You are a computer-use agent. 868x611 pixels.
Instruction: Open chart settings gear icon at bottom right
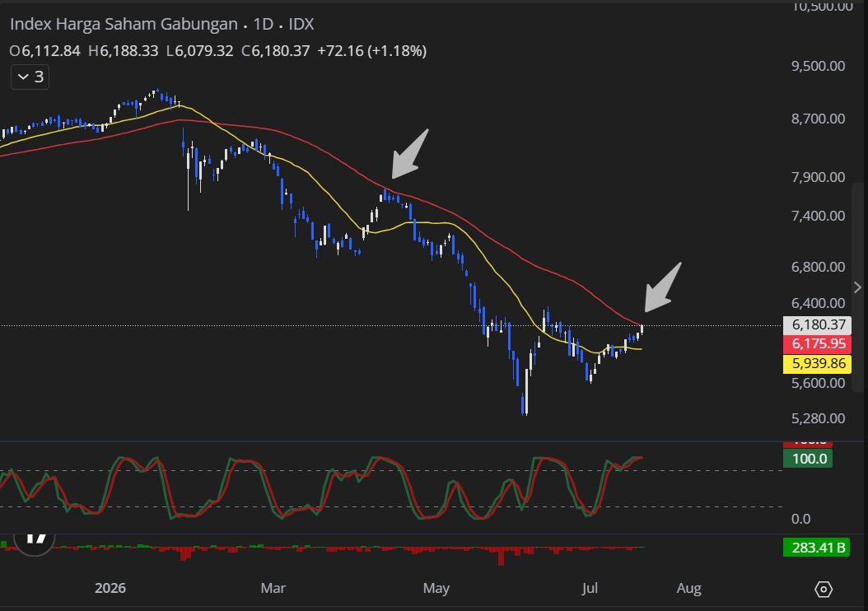coord(824,589)
